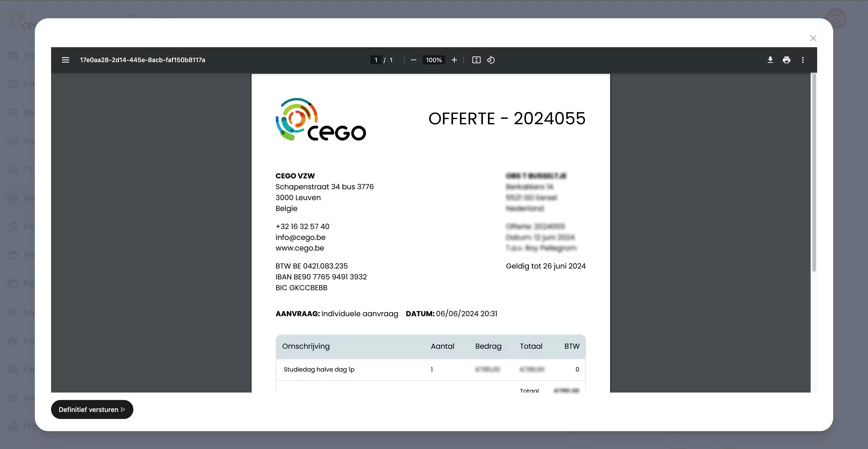
Task: Select the IBAN BE90 7765 9491 3932 line
Action: pyautogui.click(x=321, y=277)
